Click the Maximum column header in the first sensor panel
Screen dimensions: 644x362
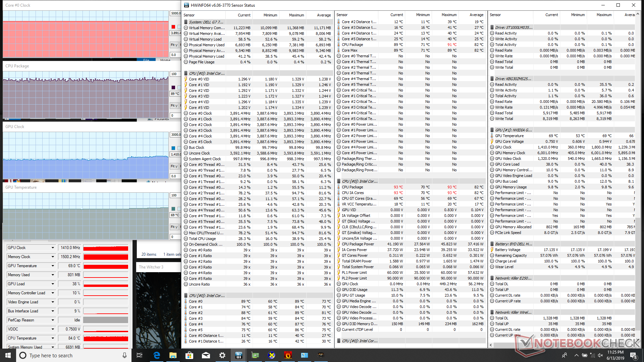tap(296, 15)
